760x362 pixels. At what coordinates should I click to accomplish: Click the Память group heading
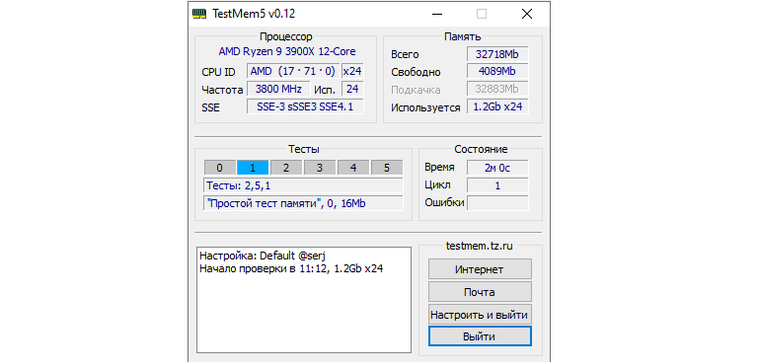click(462, 37)
